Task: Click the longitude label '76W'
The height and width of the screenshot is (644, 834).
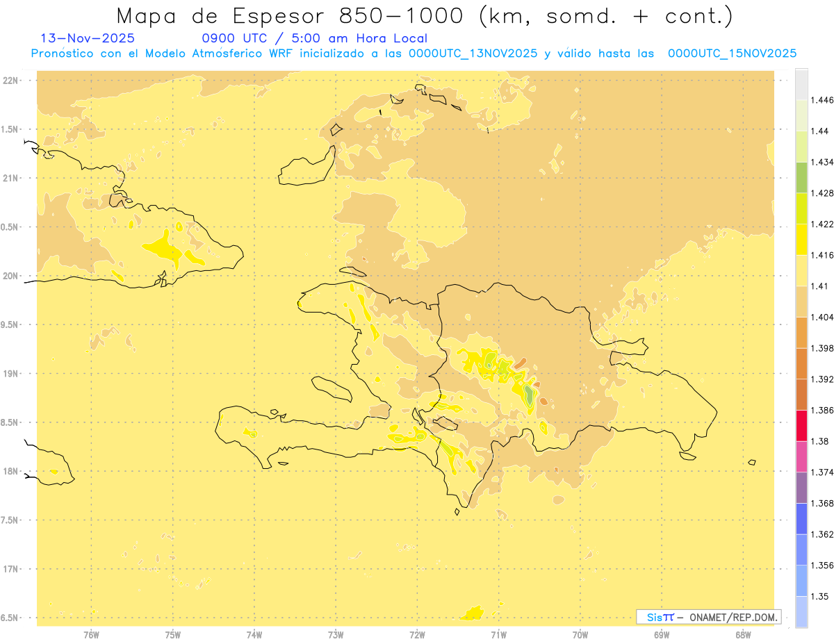Action: 91,634
